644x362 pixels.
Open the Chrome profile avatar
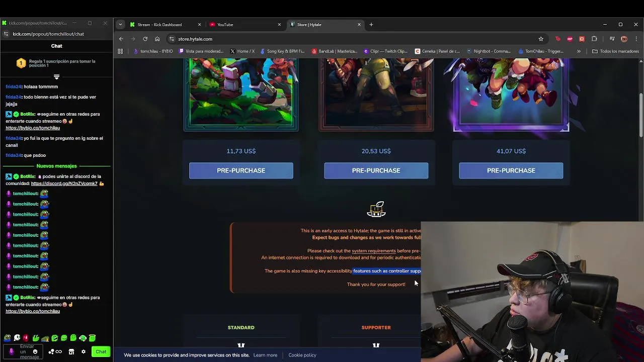[x=624, y=39]
